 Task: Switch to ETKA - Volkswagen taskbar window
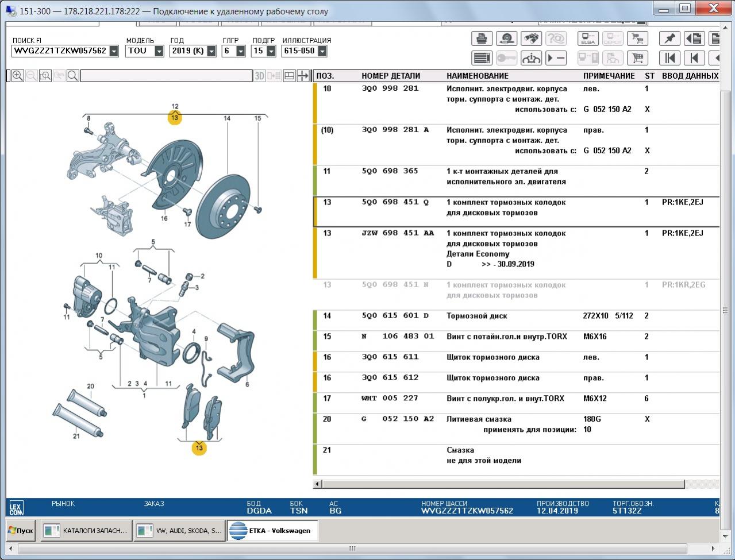[x=272, y=531]
